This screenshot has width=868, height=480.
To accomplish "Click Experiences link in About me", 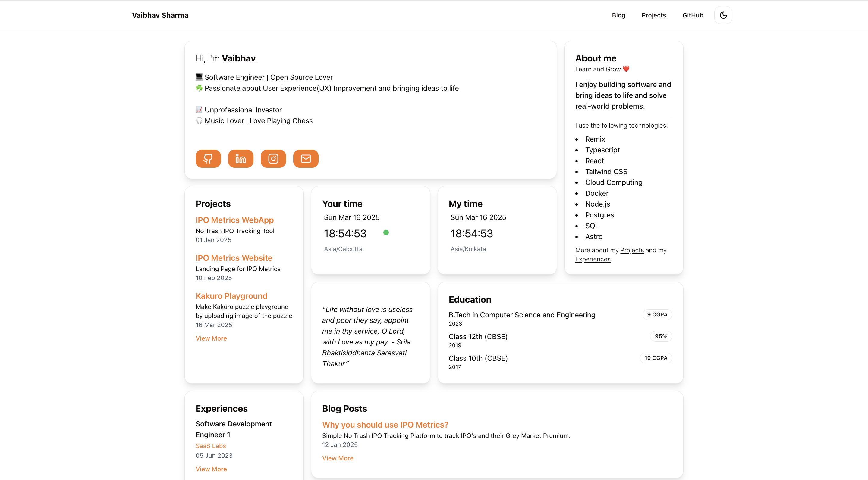I will click(593, 259).
